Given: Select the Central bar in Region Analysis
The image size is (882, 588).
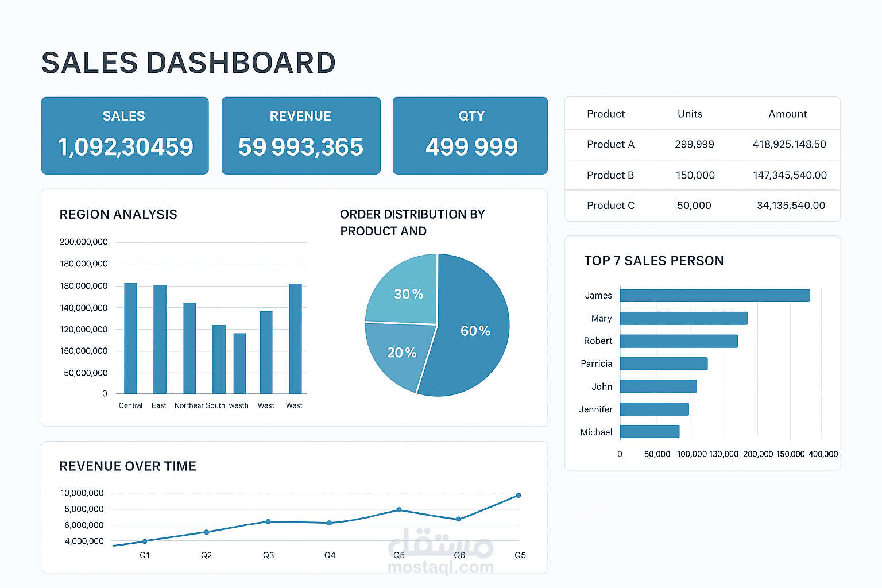Looking at the screenshot, I should pyautogui.click(x=130, y=339).
